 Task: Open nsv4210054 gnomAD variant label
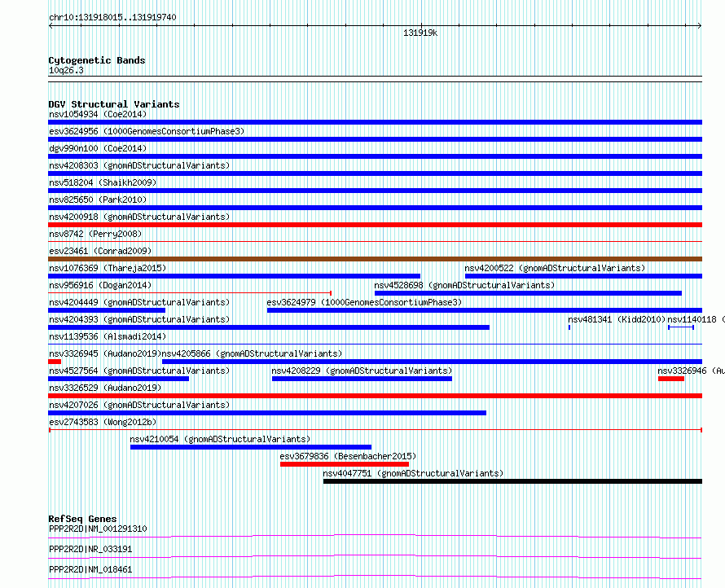click(220, 439)
